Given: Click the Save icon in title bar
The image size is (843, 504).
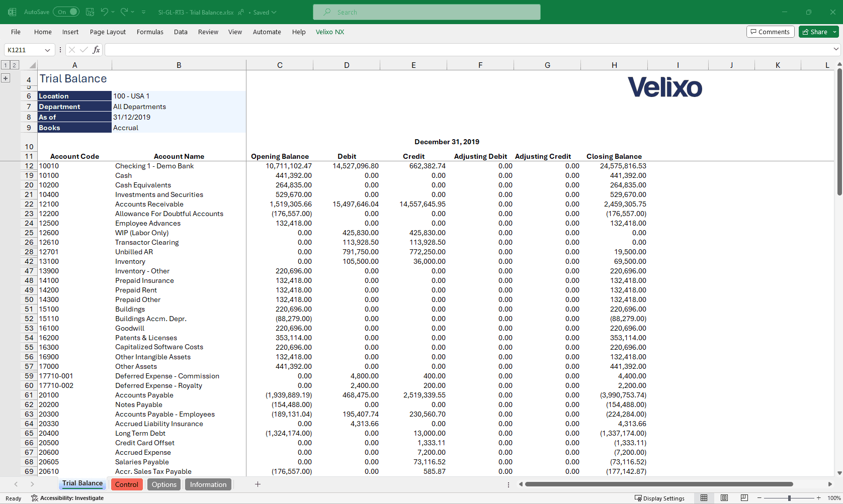Looking at the screenshot, I should [x=90, y=12].
